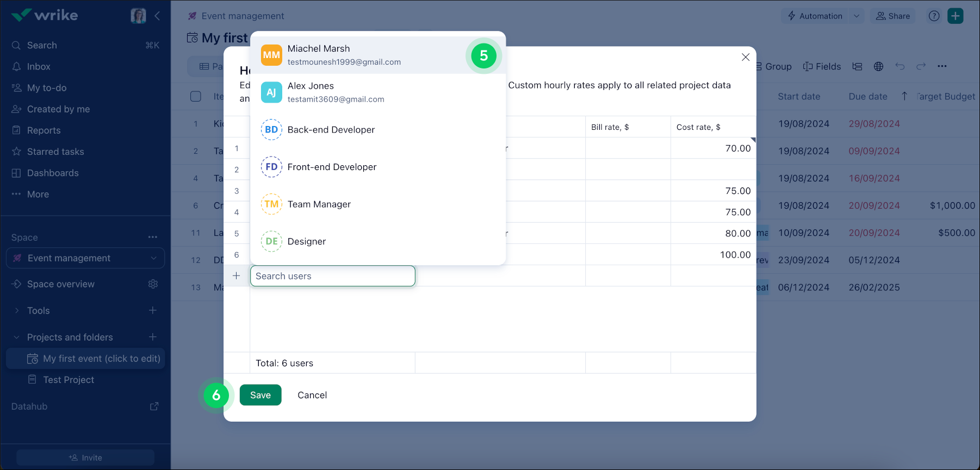This screenshot has width=980, height=470.
Task: Collapse the left sidebar with the chevron
Action: pyautogui.click(x=157, y=16)
